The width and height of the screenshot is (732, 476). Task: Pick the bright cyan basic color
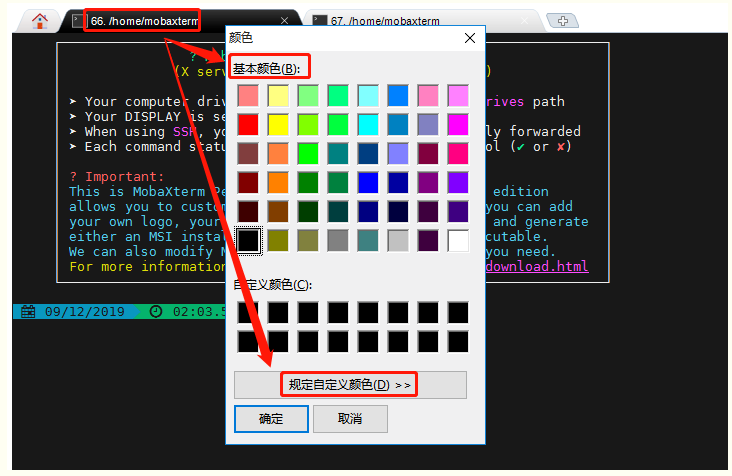pos(368,125)
